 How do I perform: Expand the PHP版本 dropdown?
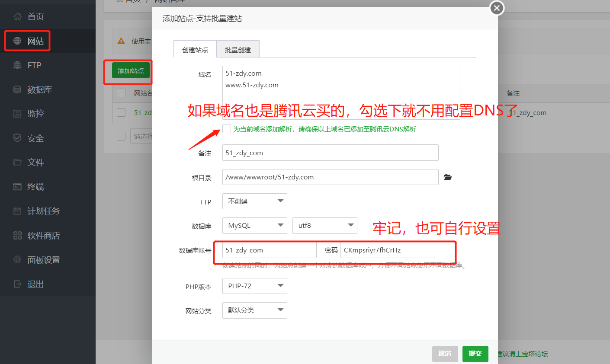[254, 286]
